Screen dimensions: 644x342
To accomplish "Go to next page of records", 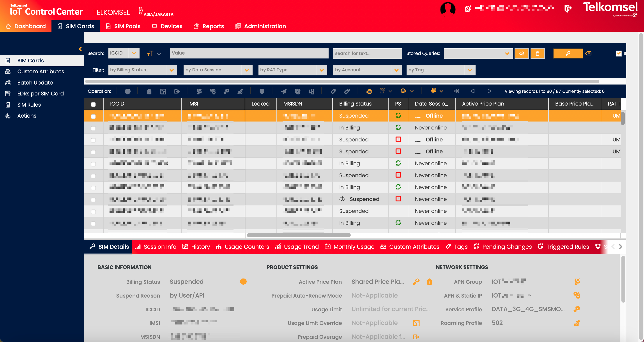I will (x=489, y=91).
